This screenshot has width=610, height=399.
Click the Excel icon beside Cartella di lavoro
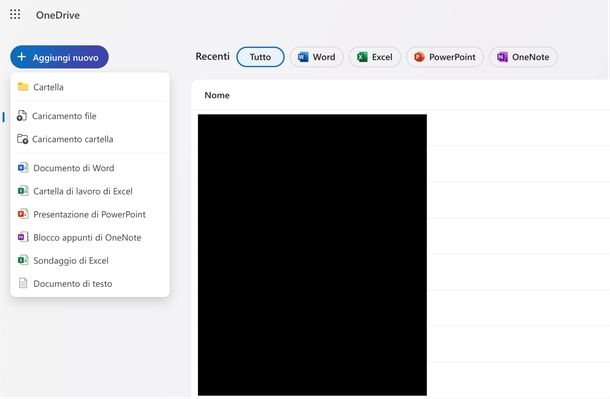tap(23, 191)
